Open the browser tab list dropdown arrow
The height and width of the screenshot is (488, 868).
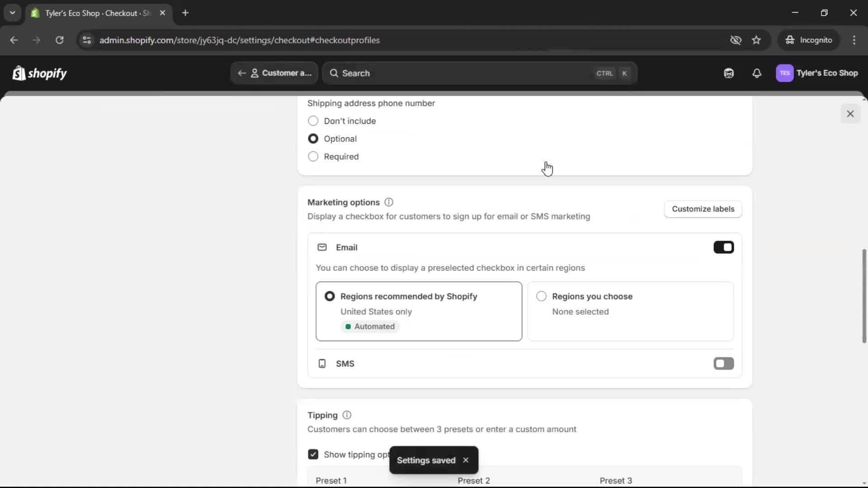12,13
